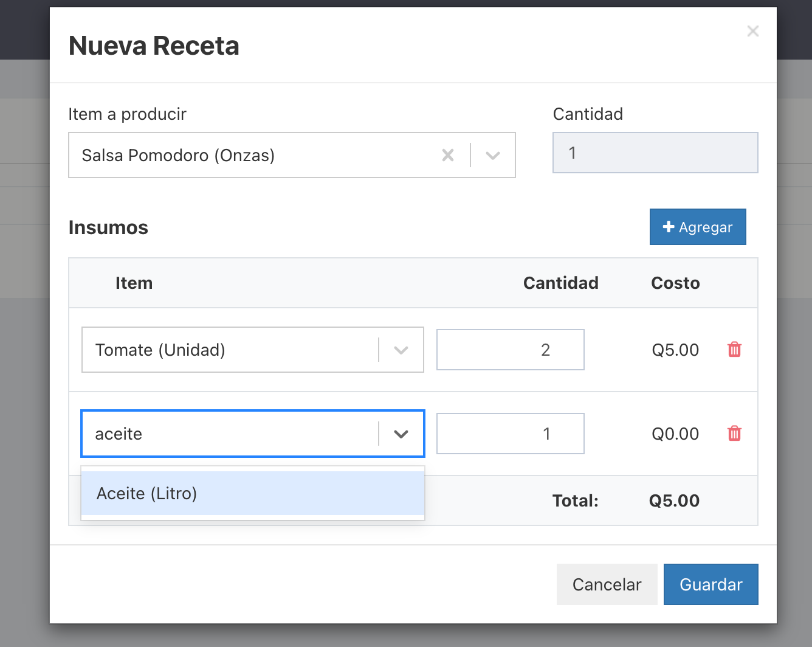The width and height of the screenshot is (812, 647).
Task: Open the Tomate (Unidad) item selector
Action: [x=253, y=350]
